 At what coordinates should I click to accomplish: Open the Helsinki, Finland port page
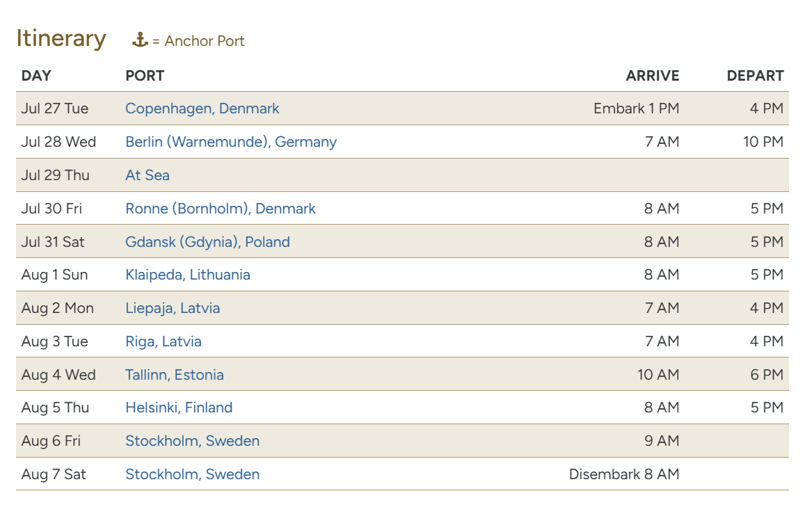click(179, 408)
